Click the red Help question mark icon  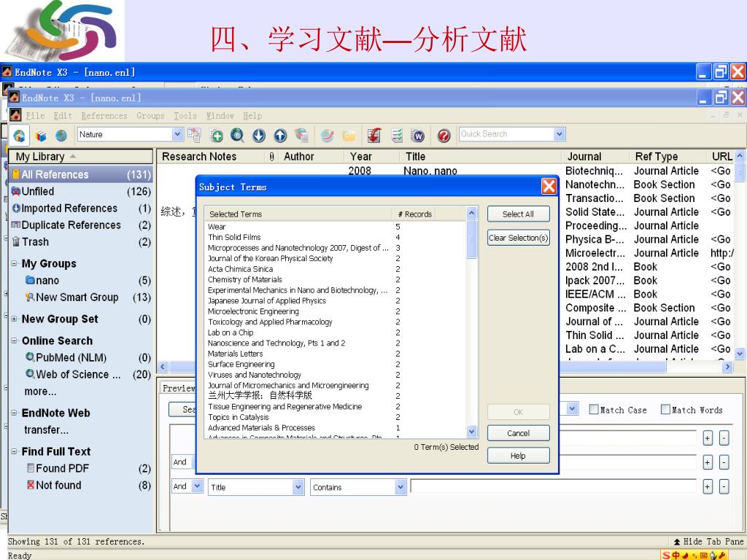tap(444, 136)
